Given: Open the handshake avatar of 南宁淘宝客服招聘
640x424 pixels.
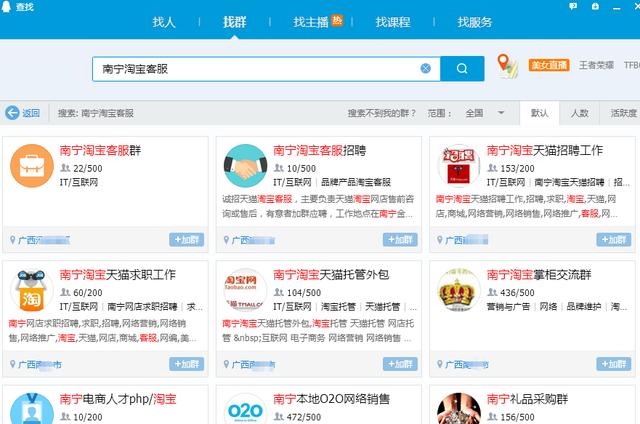Looking at the screenshot, I should [245, 166].
